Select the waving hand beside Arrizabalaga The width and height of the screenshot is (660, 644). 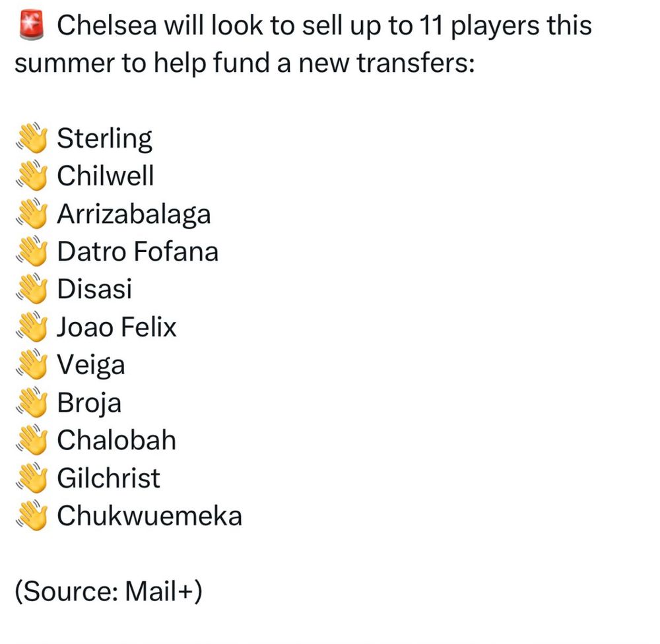click(32, 214)
